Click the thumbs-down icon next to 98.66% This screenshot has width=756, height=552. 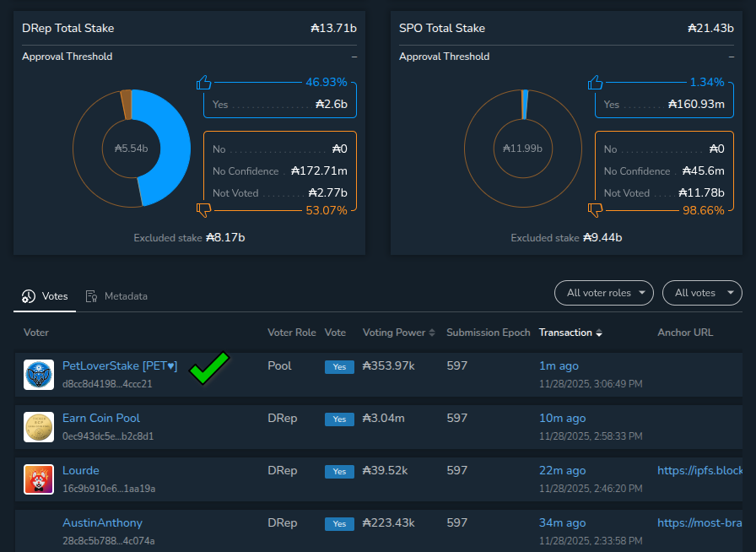coord(595,209)
